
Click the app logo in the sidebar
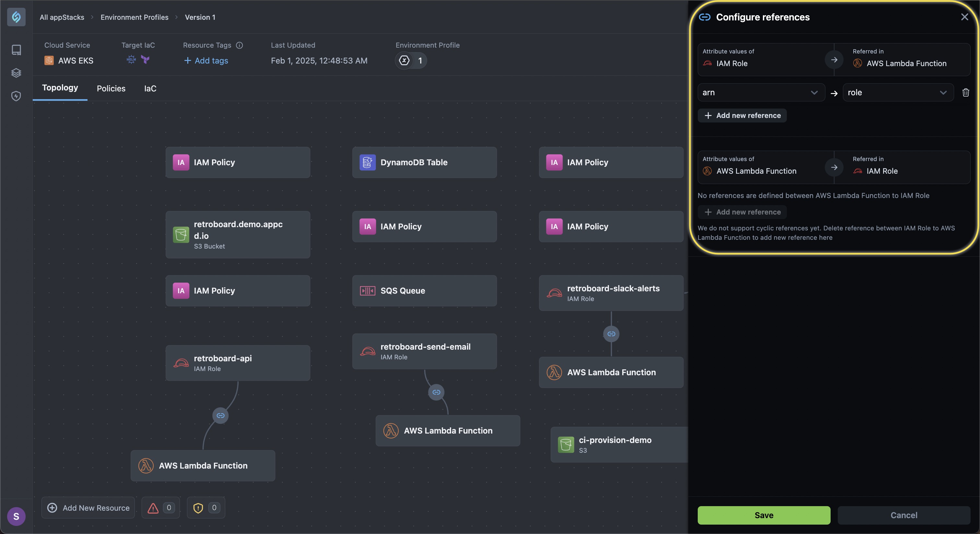[x=16, y=17]
